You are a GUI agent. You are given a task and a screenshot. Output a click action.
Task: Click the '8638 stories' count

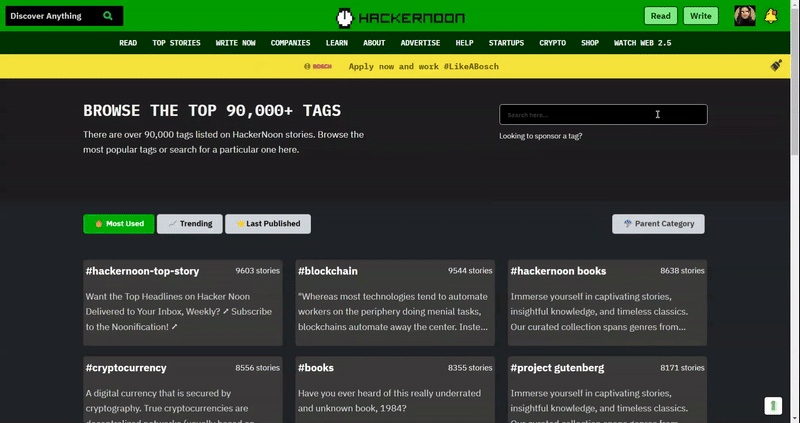tap(682, 271)
